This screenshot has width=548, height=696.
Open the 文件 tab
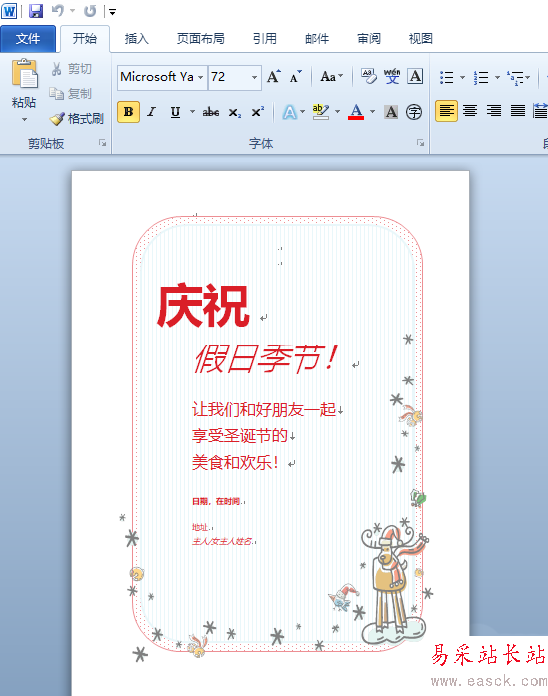click(28, 39)
